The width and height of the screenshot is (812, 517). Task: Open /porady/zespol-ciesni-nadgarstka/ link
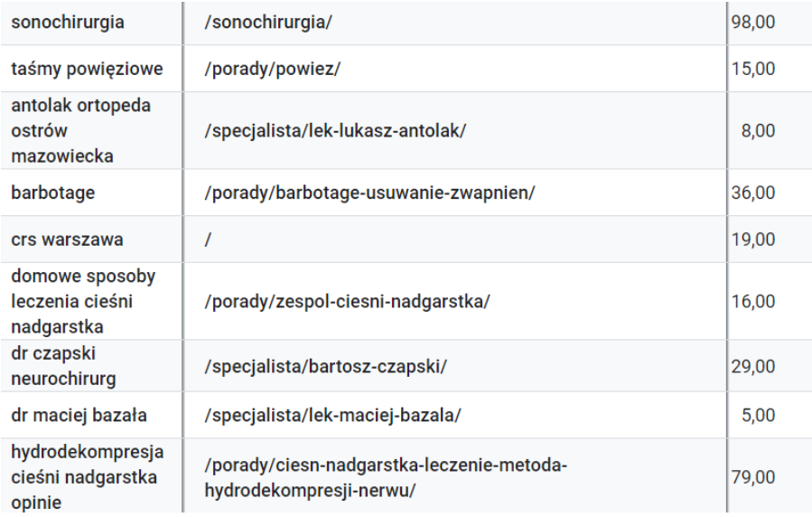pos(348,301)
